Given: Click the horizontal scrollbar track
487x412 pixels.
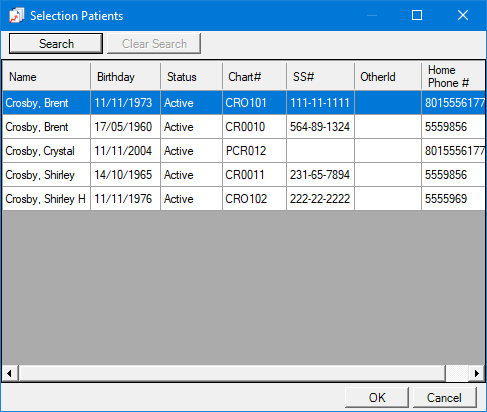Looking at the screenshot, I should 232,373.
